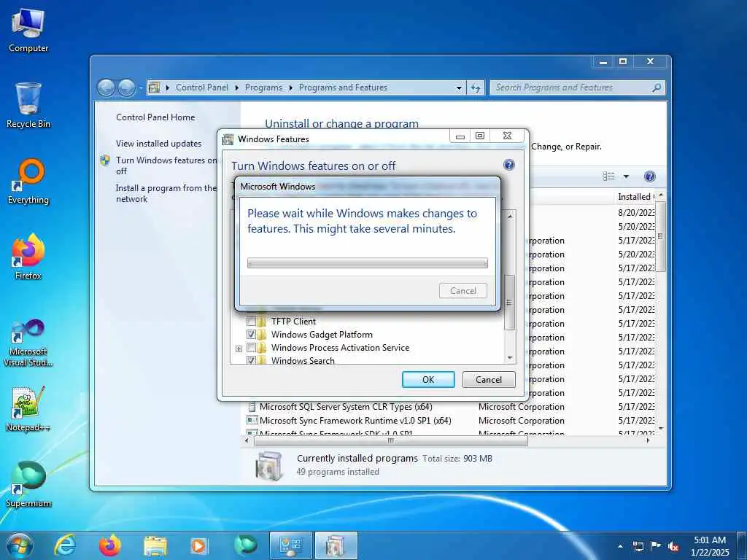This screenshot has height=560, width=747.
Task: Click the Windows Features help icon
Action: [x=508, y=165]
